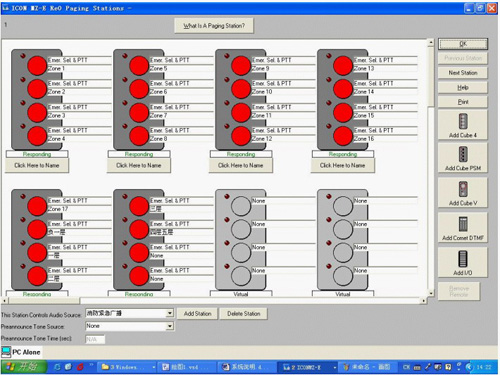Toggle the red Zone 11 station button
Screen dimensions: 500x375
coord(241,112)
